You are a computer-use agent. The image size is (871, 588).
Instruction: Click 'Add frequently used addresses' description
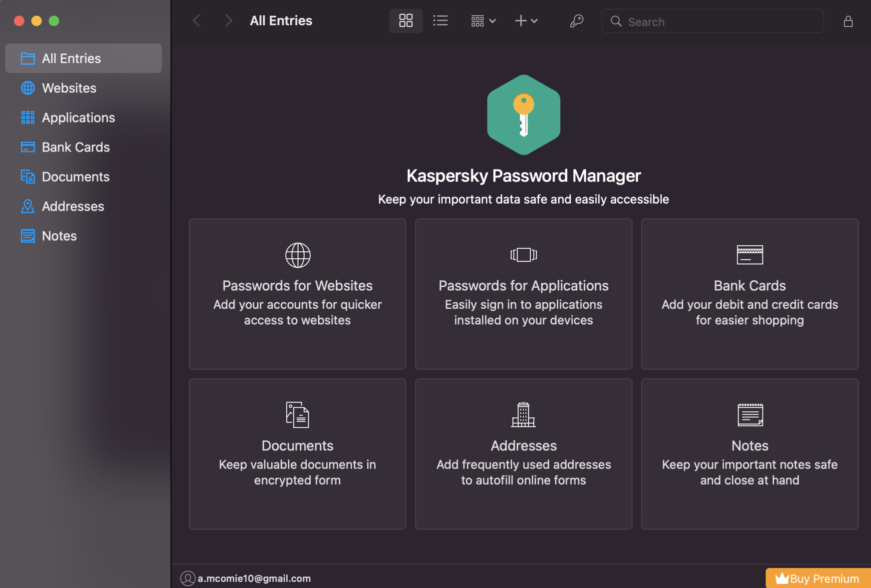pos(524,472)
